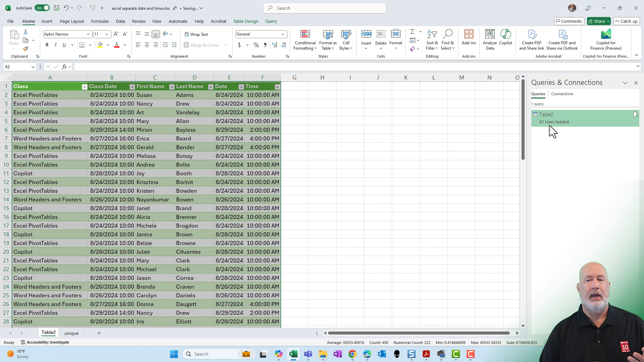Open the Comments pane
644x362 pixels.
[x=569, y=21]
